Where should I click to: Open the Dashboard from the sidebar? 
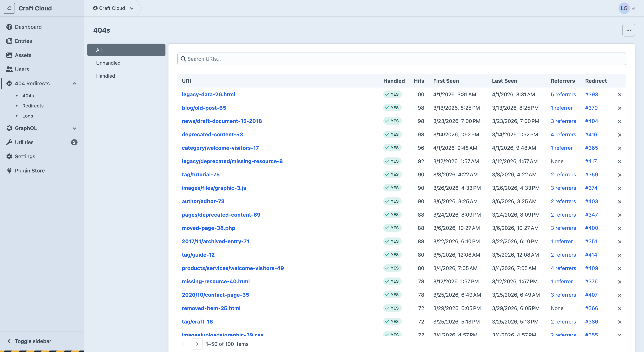tap(10, 27)
